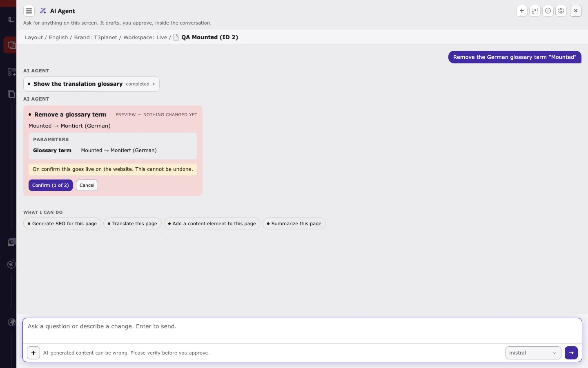
Task: Open AI Agent settings gear
Action: point(561,11)
